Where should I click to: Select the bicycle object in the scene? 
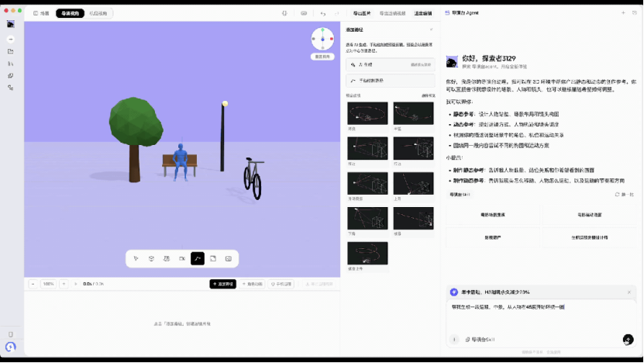[254, 178]
